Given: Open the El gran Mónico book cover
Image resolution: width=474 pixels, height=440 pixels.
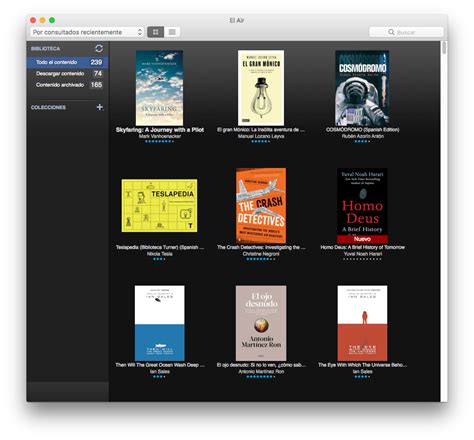Looking at the screenshot, I should point(261,88).
